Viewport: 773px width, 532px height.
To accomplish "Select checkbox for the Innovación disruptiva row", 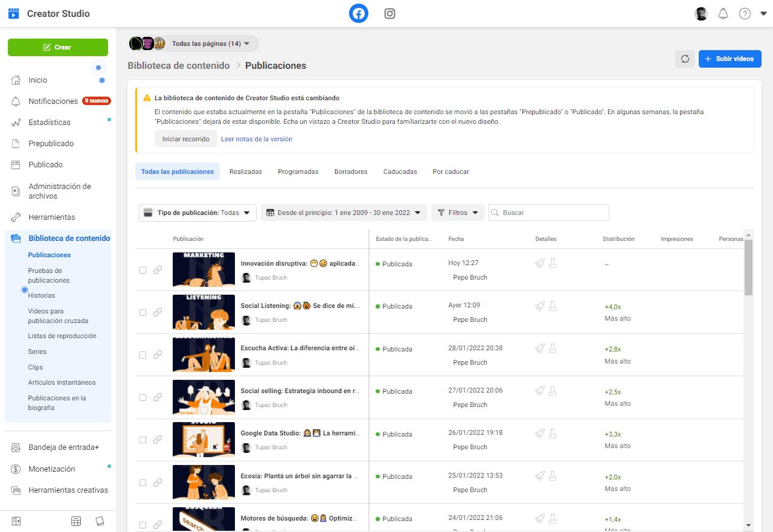I will [143, 270].
